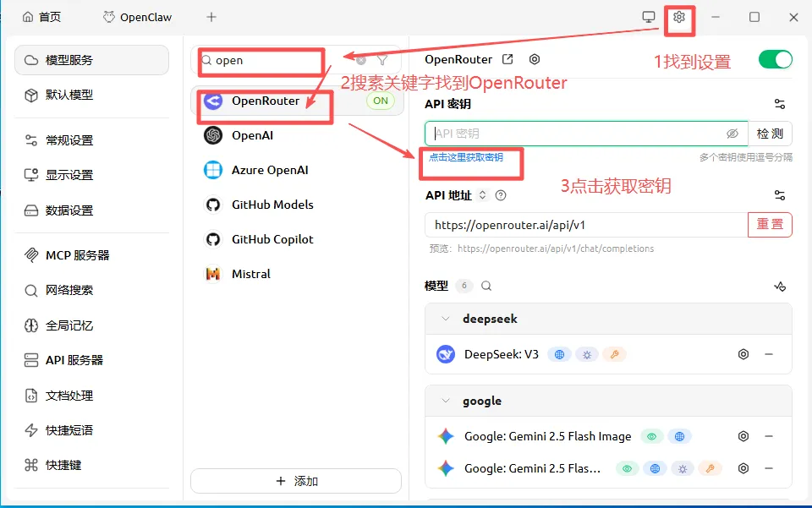
Task: Toggle API key visibility eye icon
Action: point(732,134)
